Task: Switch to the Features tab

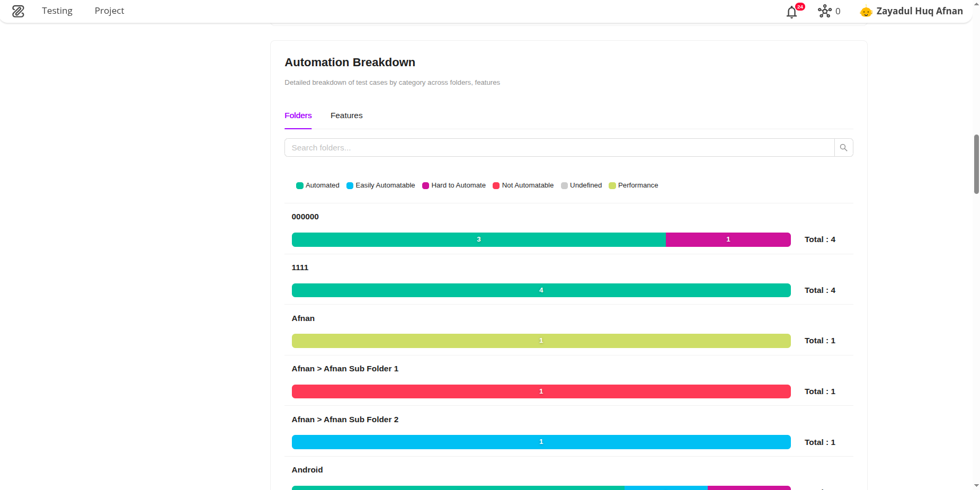Action: click(346, 115)
